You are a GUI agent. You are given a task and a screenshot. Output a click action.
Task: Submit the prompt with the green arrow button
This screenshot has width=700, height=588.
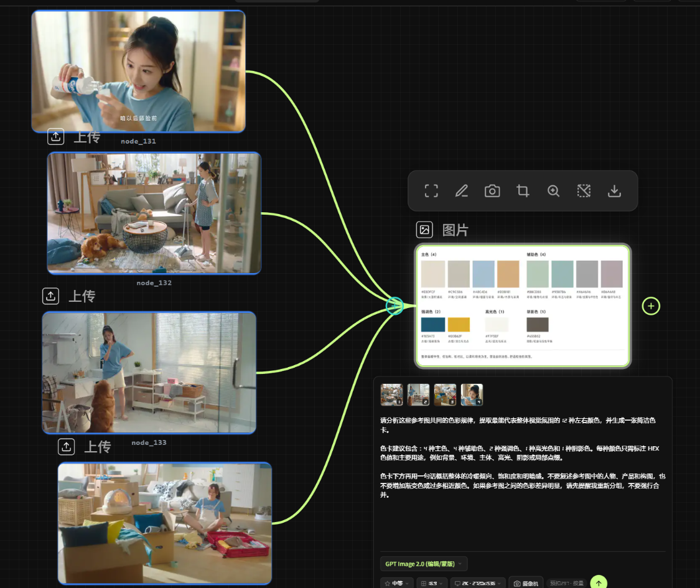[x=599, y=582]
